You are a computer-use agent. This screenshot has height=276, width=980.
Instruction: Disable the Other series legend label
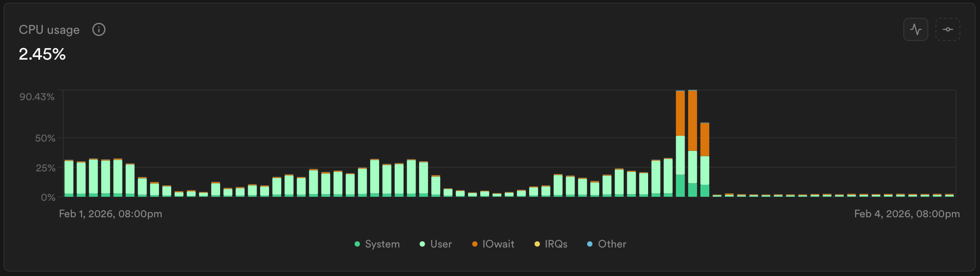(612, 244)
